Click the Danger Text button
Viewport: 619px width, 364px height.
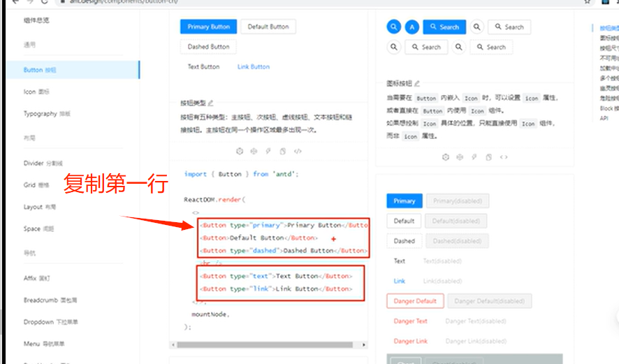pos(411,321)
